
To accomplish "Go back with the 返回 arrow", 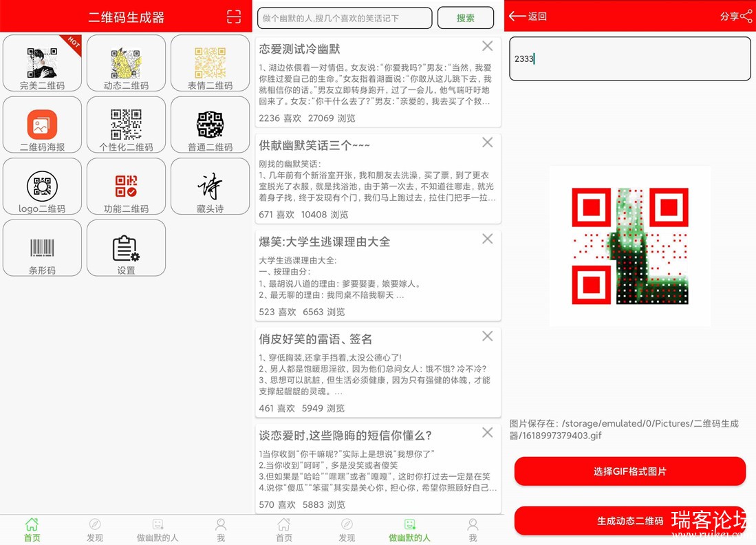I will [528, 17].
